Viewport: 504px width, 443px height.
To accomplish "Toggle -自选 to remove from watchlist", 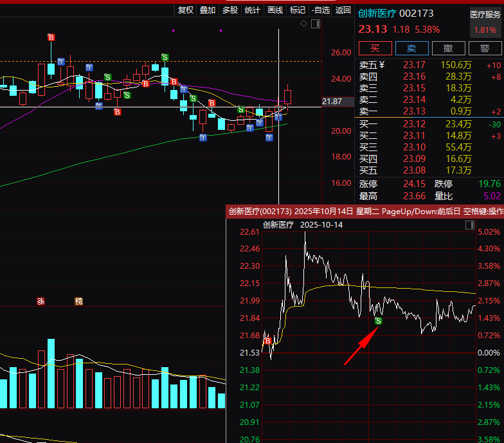I will click(x=320, y=10).
